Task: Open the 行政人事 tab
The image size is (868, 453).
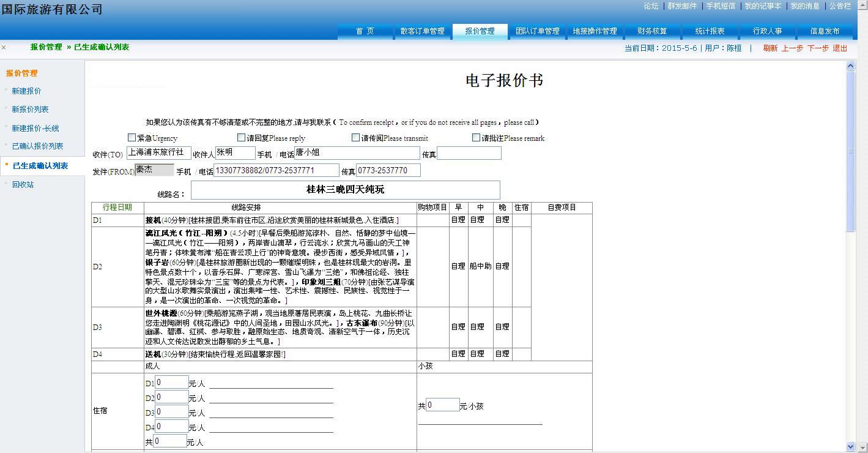Action: click(767, 31)
